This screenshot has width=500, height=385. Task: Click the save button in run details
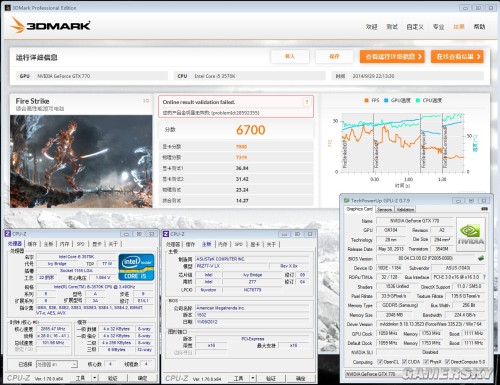tap(334, 56)
